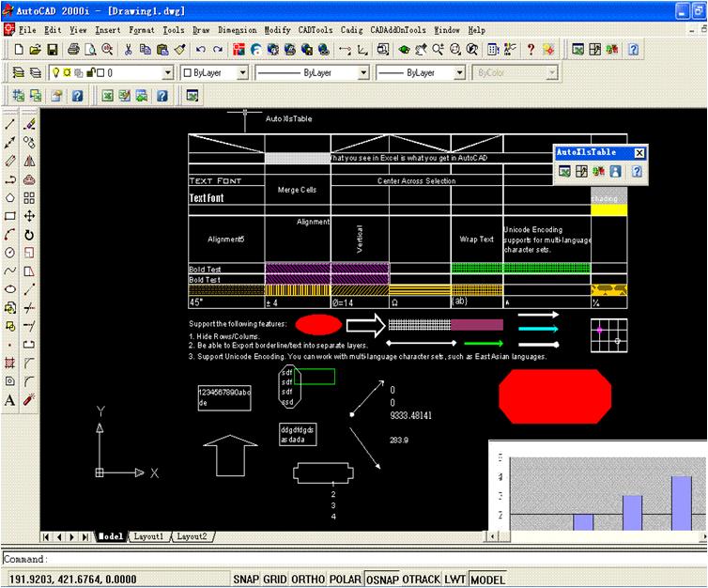
Task: Save drawing with the floppy disk icon
Action: pyautogui.click(x=53, y=49)
